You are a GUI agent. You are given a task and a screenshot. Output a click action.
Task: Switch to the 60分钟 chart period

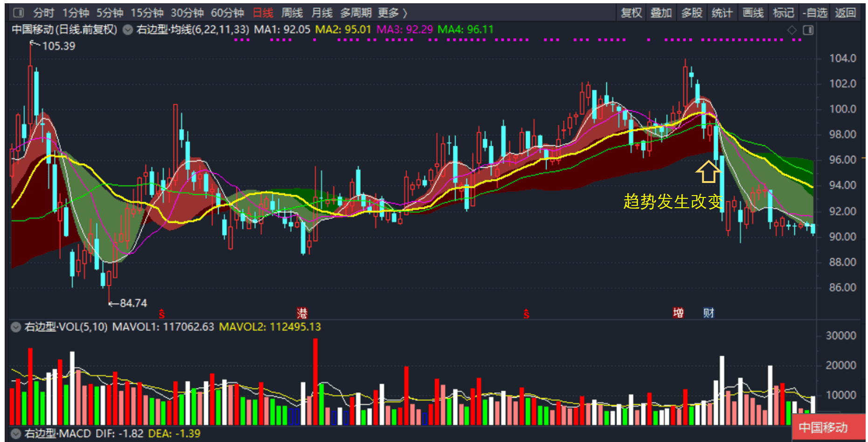tap(227, 13)
